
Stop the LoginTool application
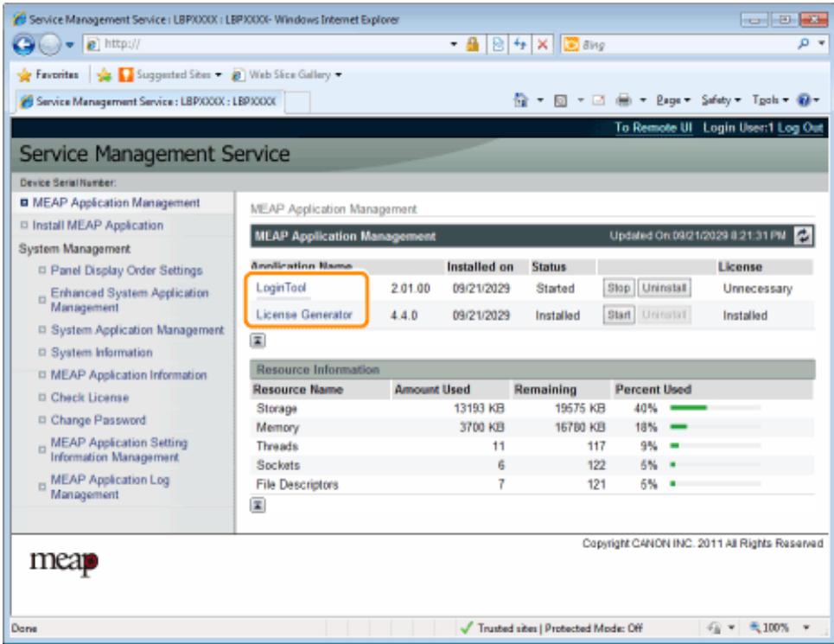click(x=619, y=288)
